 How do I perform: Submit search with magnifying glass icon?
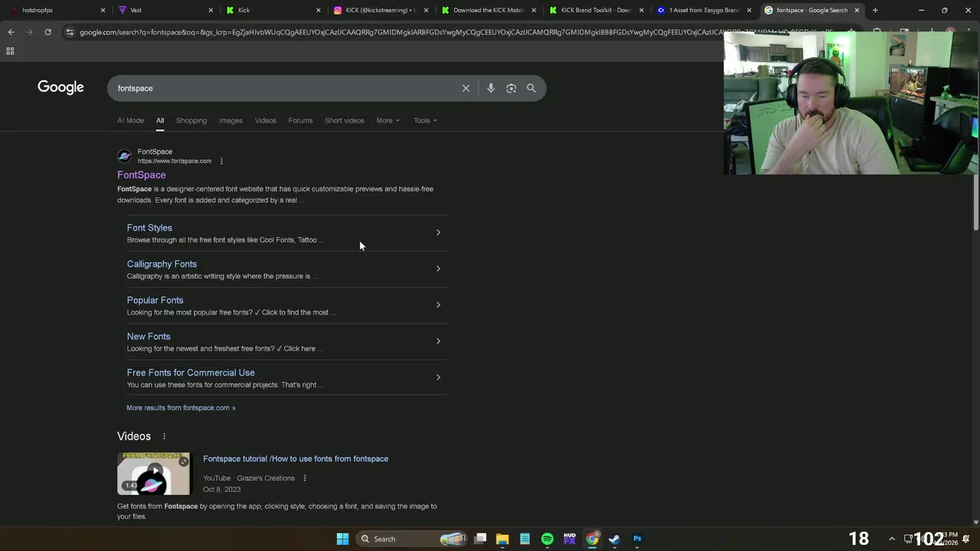pyautogui.click(x=531, y=88)
